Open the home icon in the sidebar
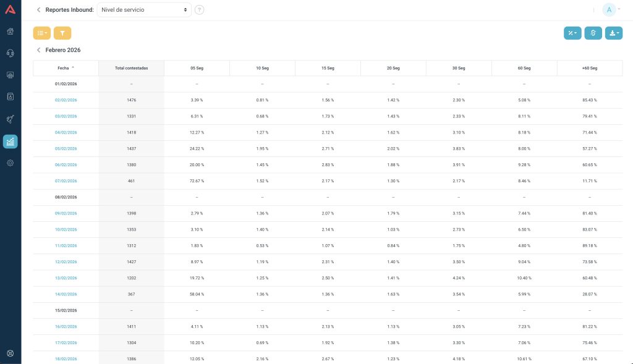The width and height of the screenshot is (633, 364). [11, 32]
